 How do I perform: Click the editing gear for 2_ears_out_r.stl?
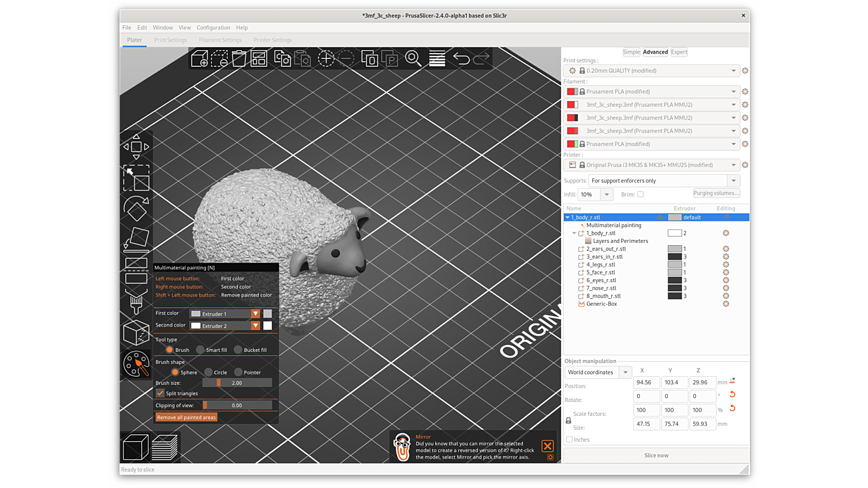(726, 249)
